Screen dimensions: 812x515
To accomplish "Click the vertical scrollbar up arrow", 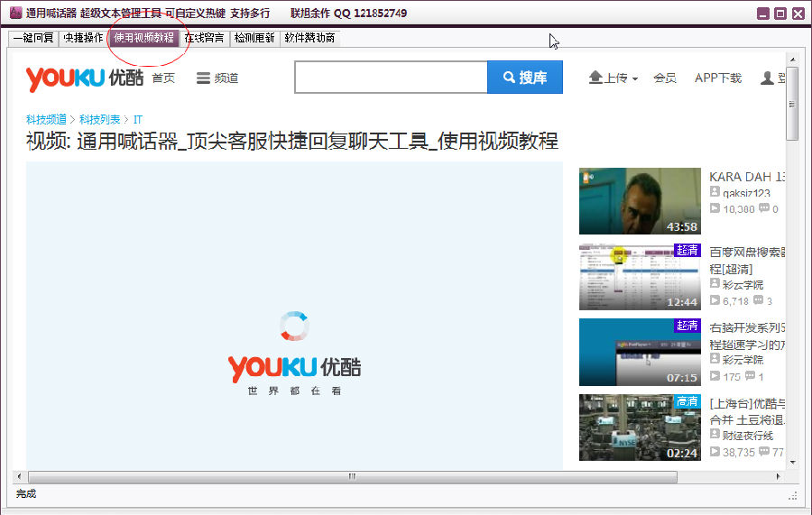I will coord(792,60).
